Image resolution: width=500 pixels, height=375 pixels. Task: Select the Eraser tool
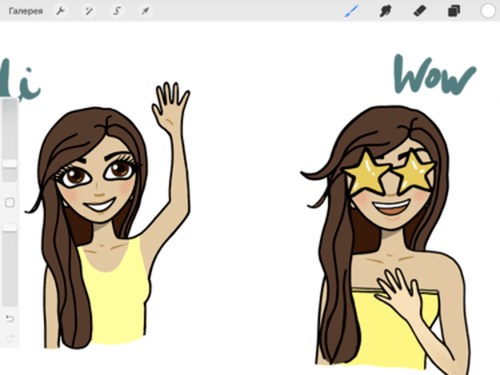pos(420,11)
